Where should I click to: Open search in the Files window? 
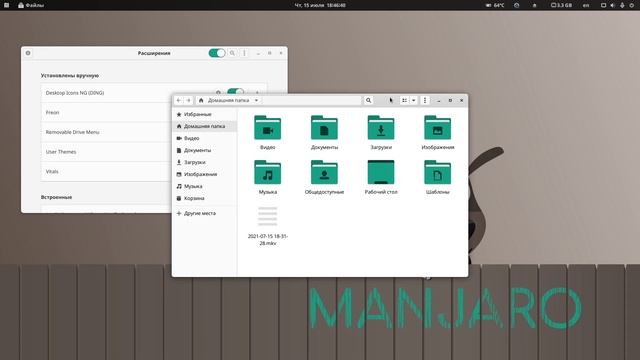click(x=368, y=100)
